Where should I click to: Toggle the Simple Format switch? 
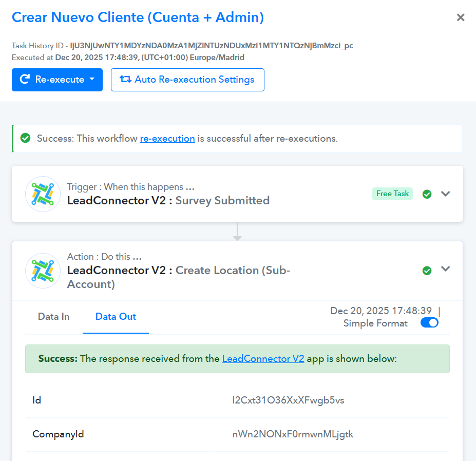(429, 323)
